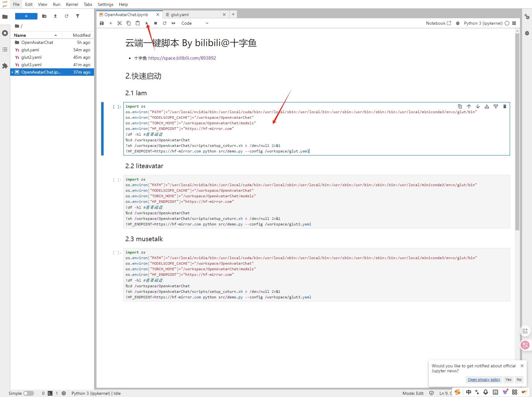Screen dimensions: 532x397
Task: Insert a cell above active cell
Action: tap(487, 106)
